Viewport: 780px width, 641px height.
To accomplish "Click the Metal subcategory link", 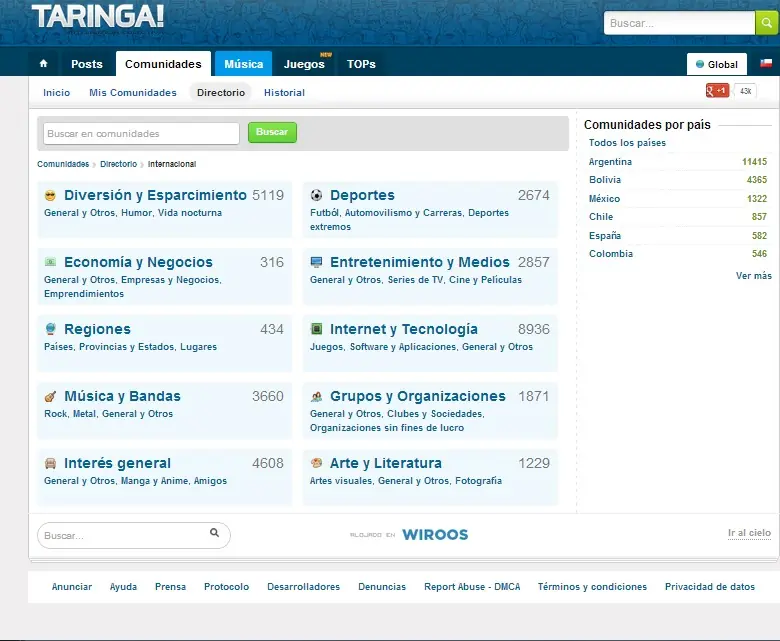I will (85, 414).
